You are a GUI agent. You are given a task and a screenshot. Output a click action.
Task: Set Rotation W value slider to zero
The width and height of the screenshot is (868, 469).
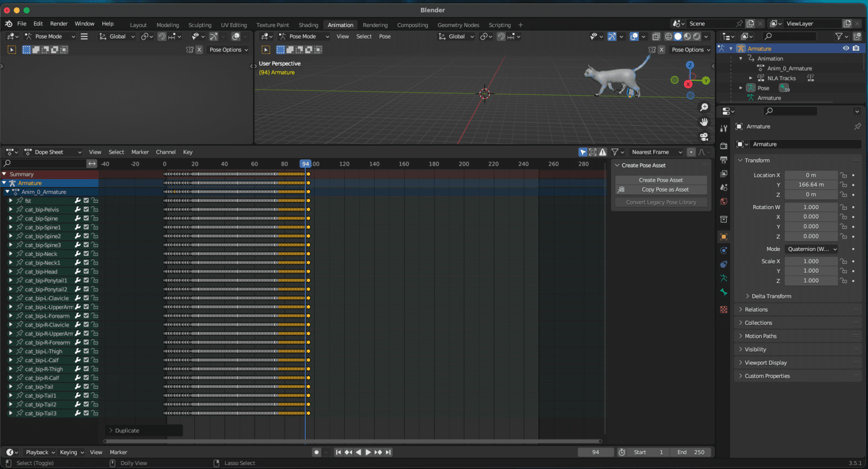811,207
